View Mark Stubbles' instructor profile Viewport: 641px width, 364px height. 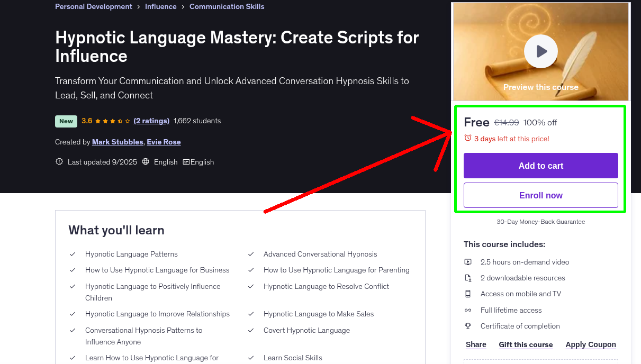pyautogui.click(x=118, y=142)
